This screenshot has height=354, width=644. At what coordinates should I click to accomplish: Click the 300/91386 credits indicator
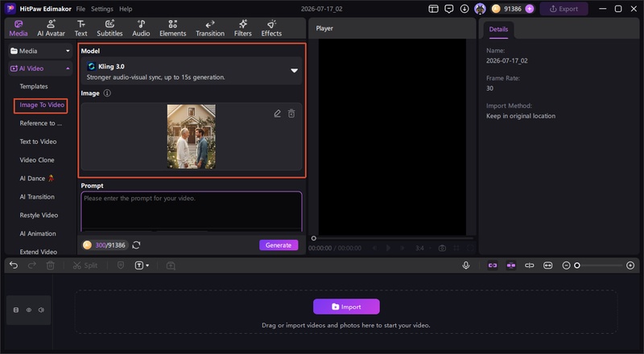[x=105, y=245]
